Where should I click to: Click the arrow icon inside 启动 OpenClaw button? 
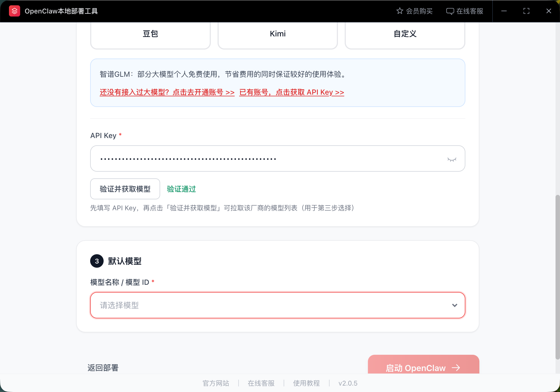point(456,368)
